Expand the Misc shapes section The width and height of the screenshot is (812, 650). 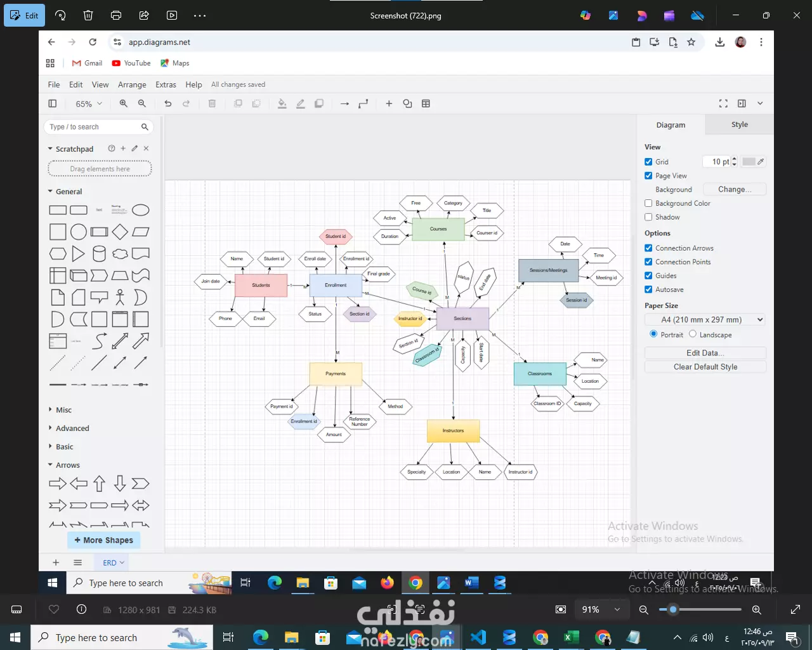pos(50,409)
